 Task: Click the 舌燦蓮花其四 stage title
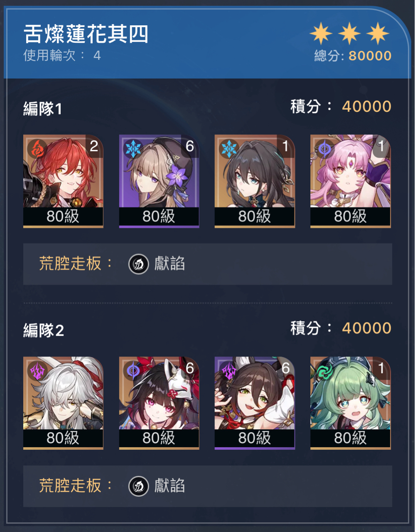click(86, 34)
